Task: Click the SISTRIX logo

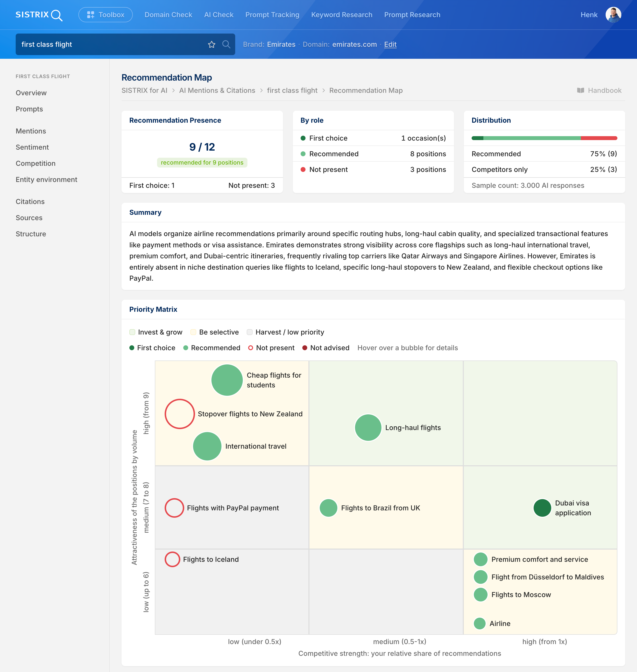Action: tap(39, 15)
